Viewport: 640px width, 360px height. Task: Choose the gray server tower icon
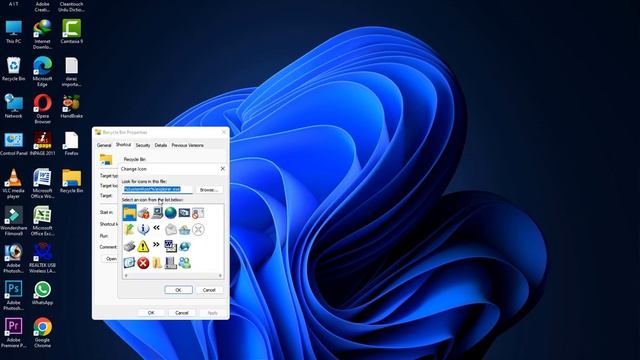[x=171, y=263]
